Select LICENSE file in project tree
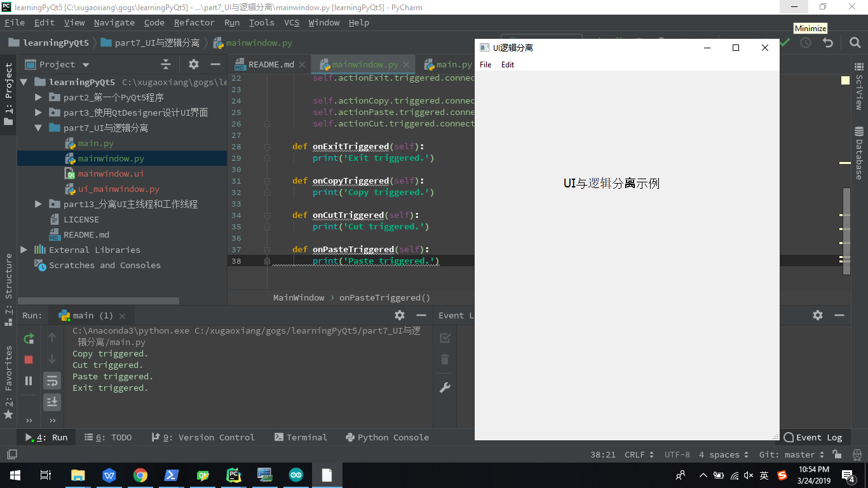The image size is (868, 488). pyautogui.click(x=81, y=219)
